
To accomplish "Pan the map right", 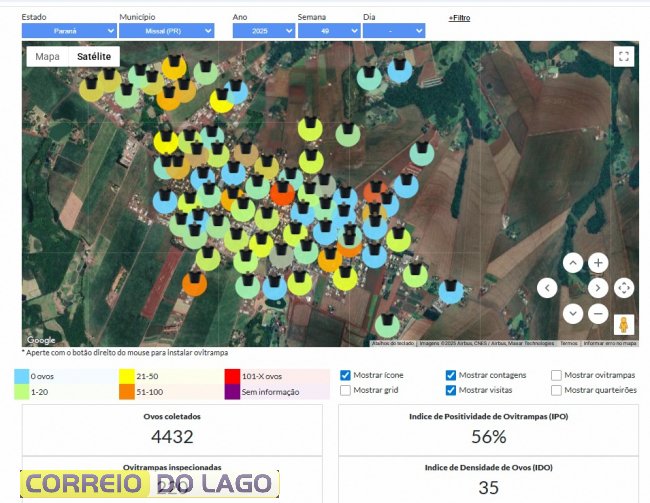I will [x=598, y=288].
